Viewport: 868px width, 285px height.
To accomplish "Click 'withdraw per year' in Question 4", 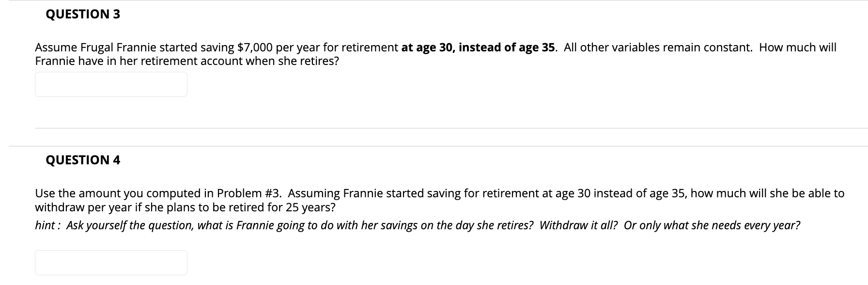I will pyautogui.click(x=83, y=207).
